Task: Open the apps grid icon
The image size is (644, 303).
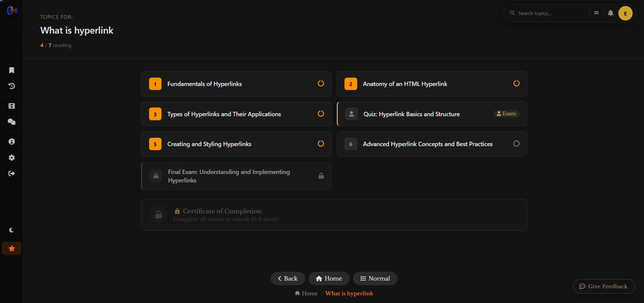Action: coord(596,13)
